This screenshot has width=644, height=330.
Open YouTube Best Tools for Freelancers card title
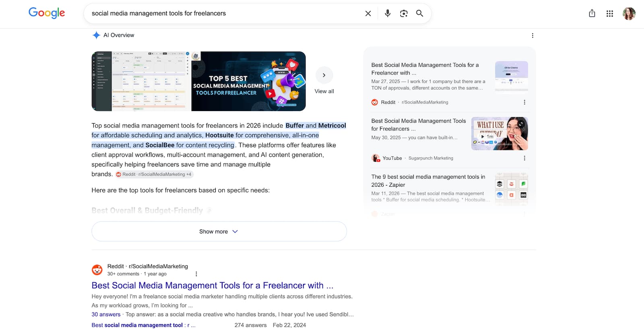[419, 125]
